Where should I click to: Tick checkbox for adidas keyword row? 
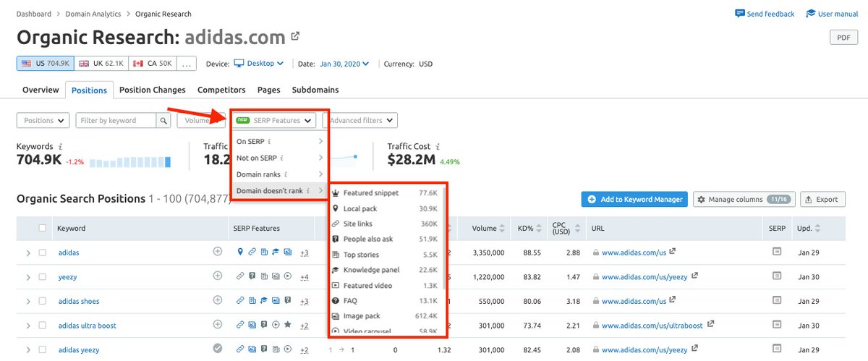[43, 252]
